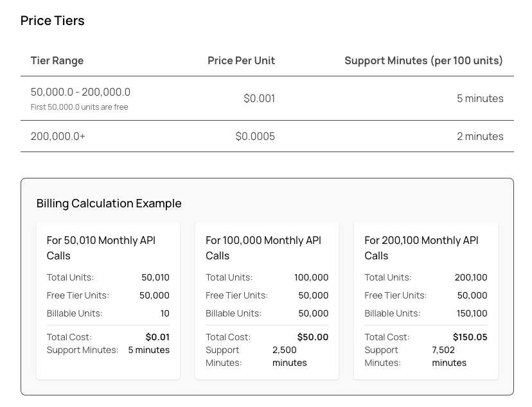Click the Price Per Unit column header
This screenshot has height=407, width=532.
click(241, 60)
